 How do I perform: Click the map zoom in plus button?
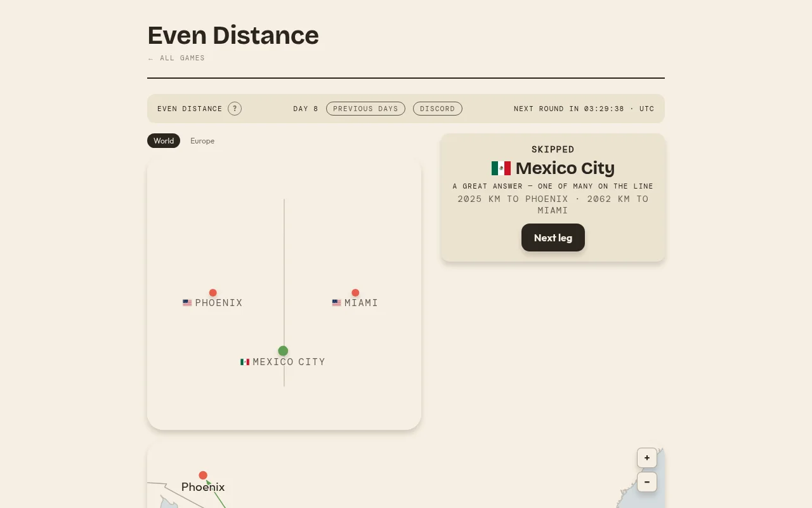(647, 458)
